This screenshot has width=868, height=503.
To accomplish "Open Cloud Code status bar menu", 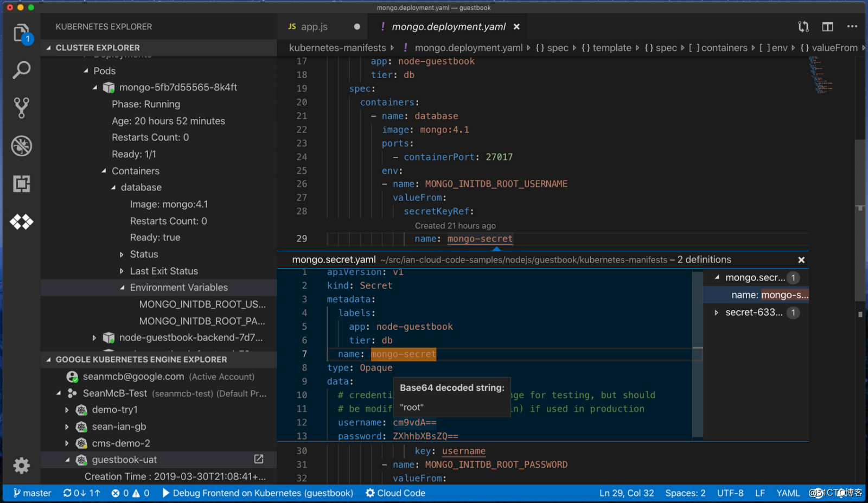I will (395, 493).
